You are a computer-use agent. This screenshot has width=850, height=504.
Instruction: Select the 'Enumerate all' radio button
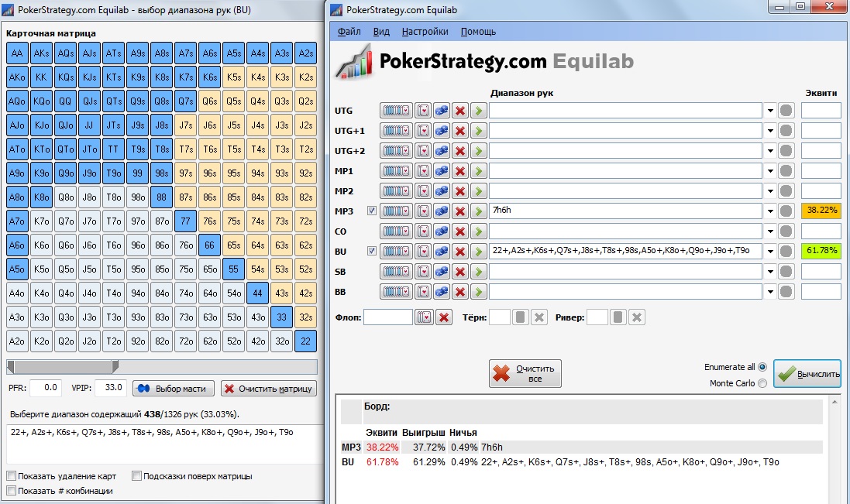tap(762, 367)
